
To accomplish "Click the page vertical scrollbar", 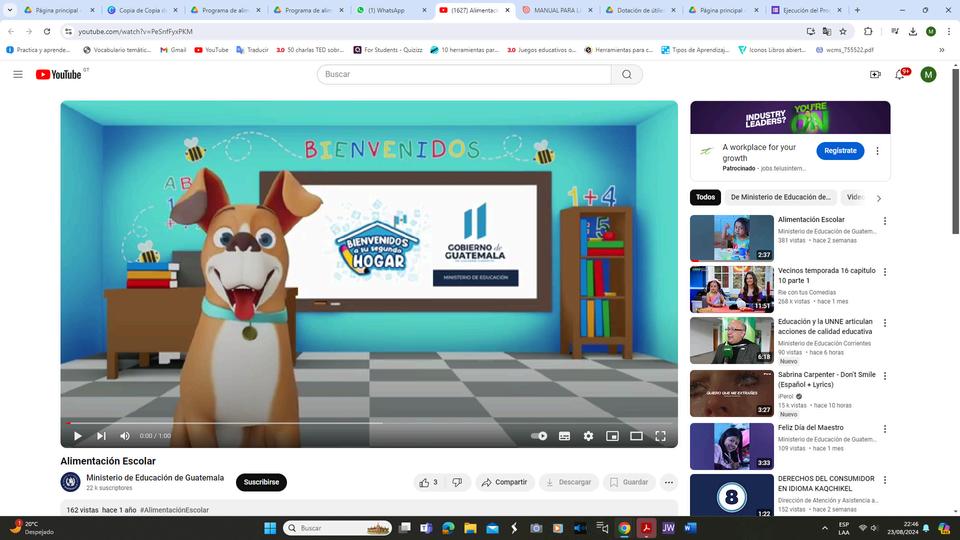I will coord(955,151).
